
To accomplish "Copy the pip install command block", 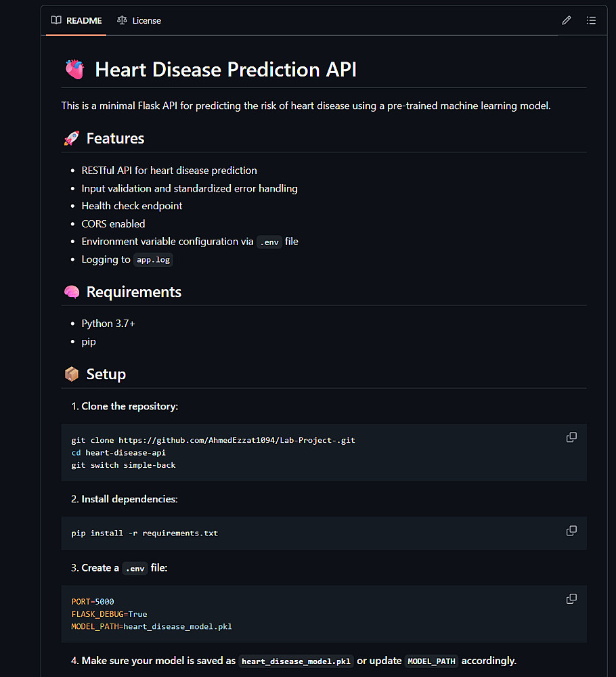I will 571,530.
